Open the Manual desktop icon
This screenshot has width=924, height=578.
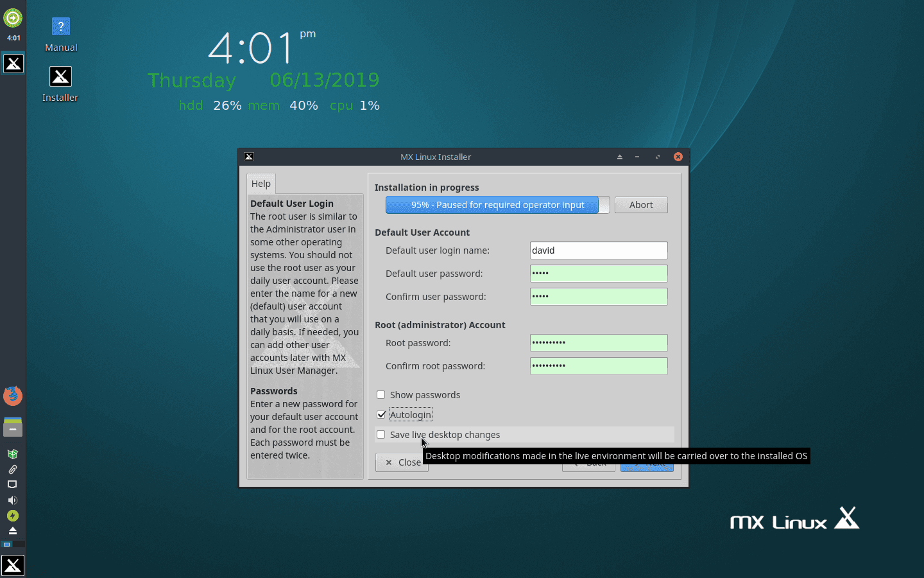click(61, 35)
